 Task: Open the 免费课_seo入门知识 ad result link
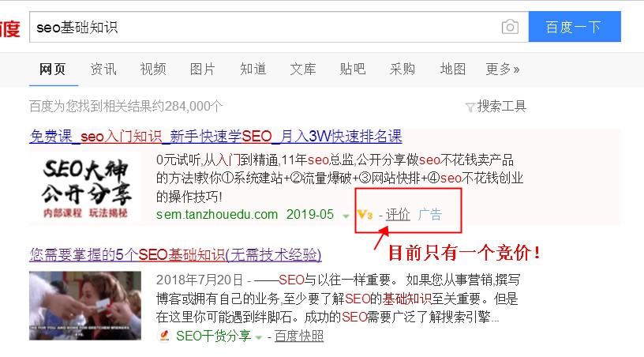(x=215, y=137)
